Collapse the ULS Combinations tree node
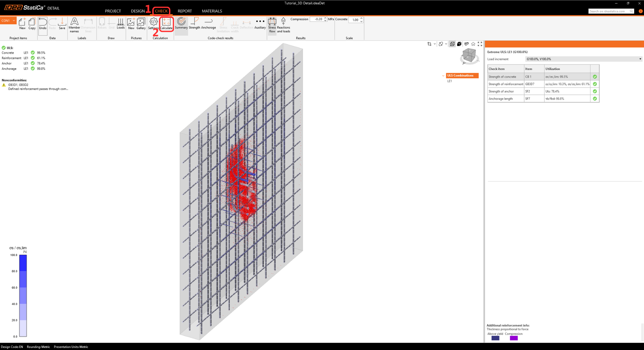Screen dimensions: 644x350 [443, 76]
